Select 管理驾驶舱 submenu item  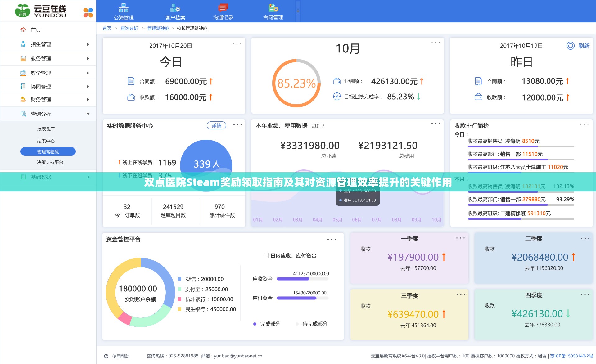click(48, 151)
